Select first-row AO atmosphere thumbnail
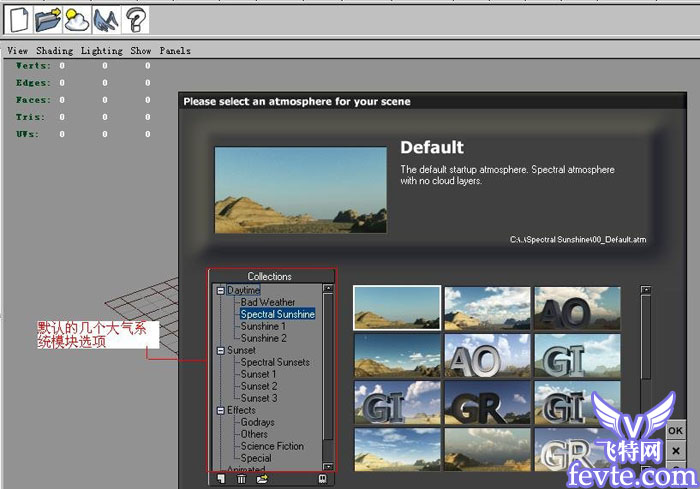This screenshot has width=700, height=489. click(577, 308)
